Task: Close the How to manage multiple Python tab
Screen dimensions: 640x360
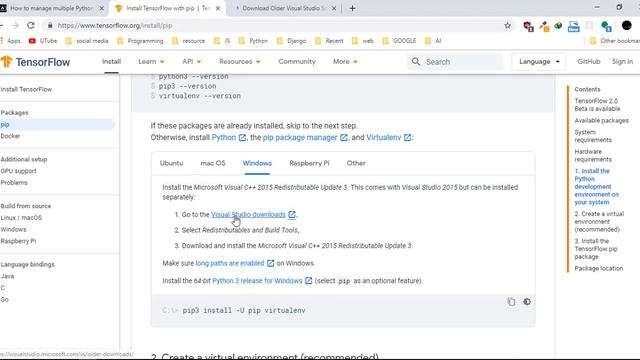Action: pos(102,8)
